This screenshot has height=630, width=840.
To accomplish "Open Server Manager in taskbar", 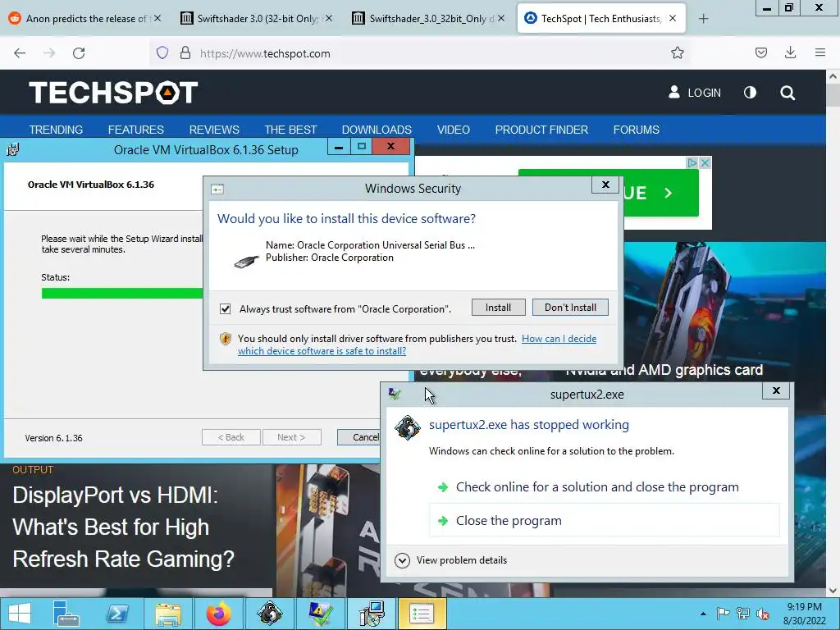I will [x=66, y=614].
